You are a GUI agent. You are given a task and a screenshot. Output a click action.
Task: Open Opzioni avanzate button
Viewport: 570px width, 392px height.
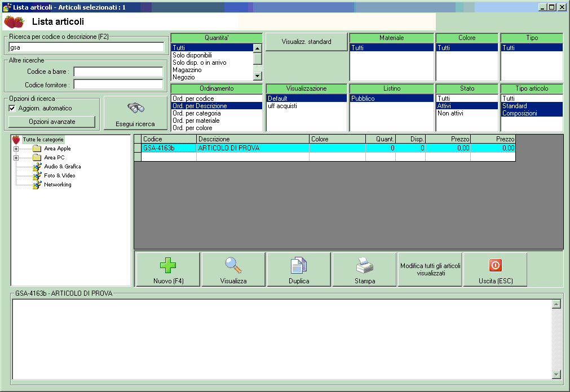(x=52, y=122)
